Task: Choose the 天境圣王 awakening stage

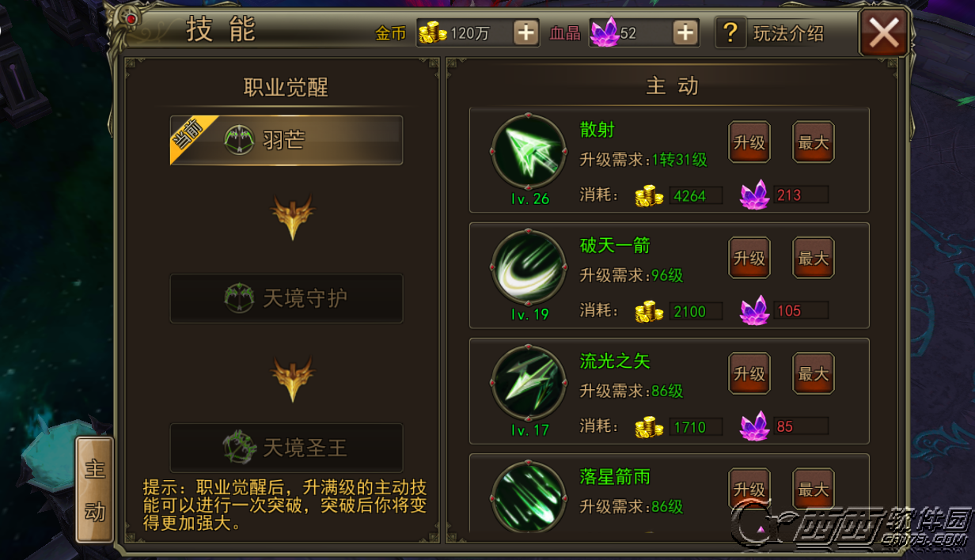Action: coord(286,448)
